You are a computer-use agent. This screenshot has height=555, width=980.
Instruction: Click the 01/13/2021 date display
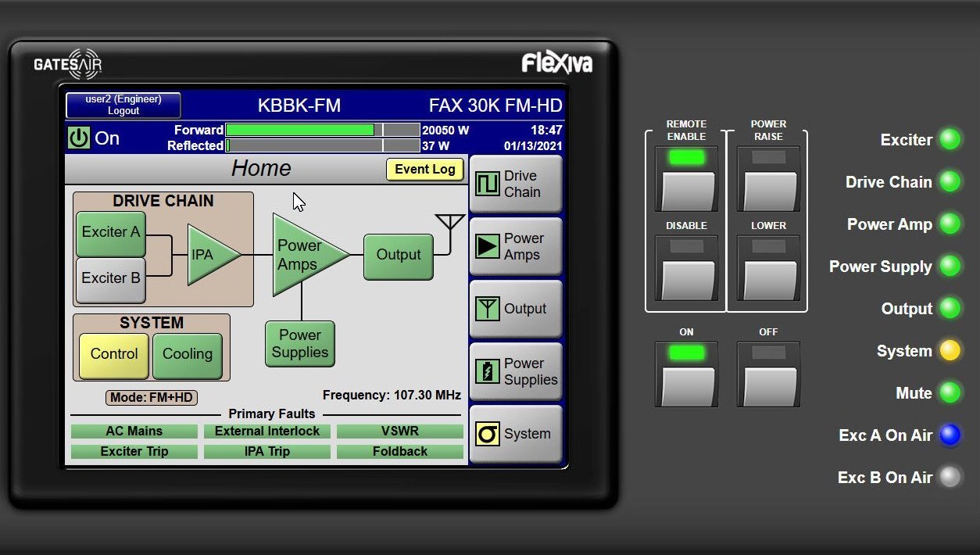coord(533,146)
